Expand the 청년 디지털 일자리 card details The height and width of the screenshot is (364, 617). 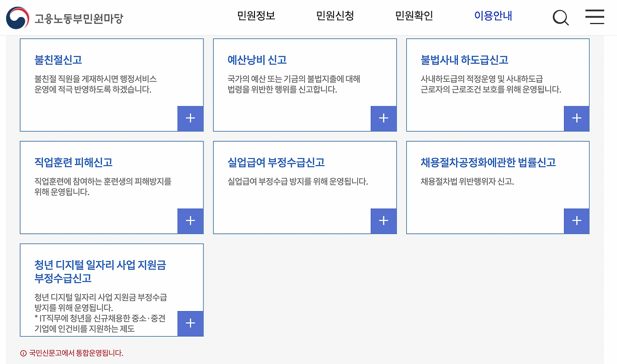click(190, 324)
